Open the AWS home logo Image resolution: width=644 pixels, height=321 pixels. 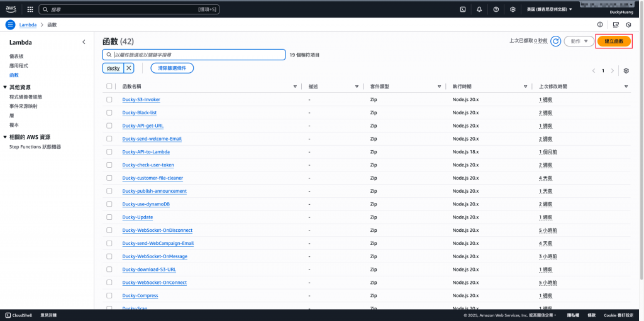[x=11, y=9]
